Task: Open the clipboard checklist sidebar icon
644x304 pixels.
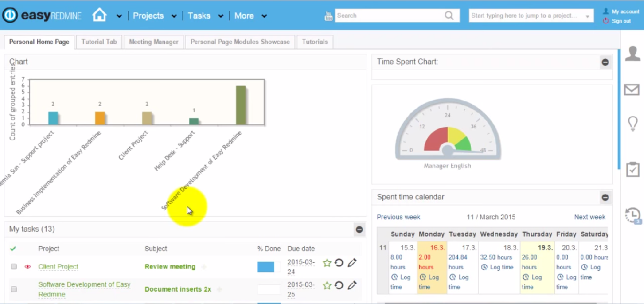Action: [x=632, y=169]
